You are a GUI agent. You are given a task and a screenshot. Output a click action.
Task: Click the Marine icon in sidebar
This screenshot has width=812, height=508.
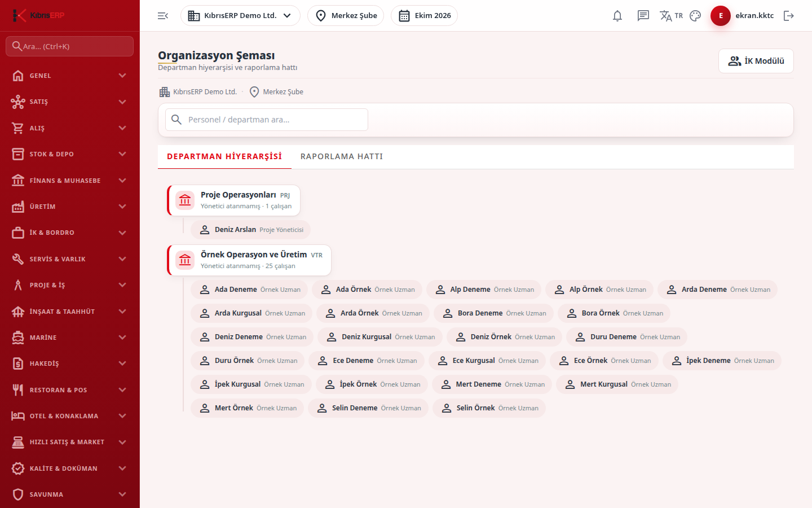(x=18, y=338)
